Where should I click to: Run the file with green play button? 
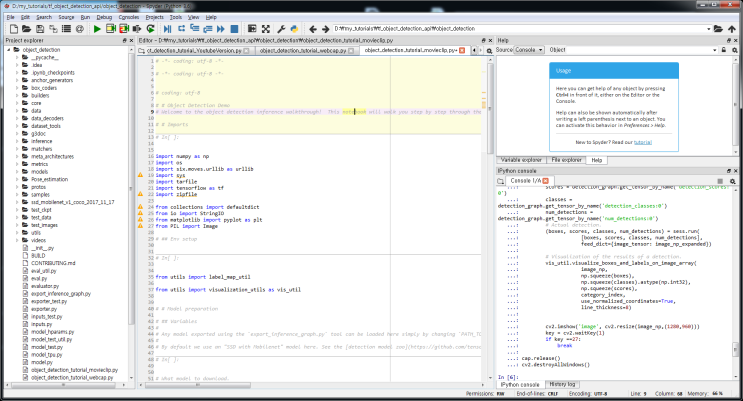tap(96, 29)
